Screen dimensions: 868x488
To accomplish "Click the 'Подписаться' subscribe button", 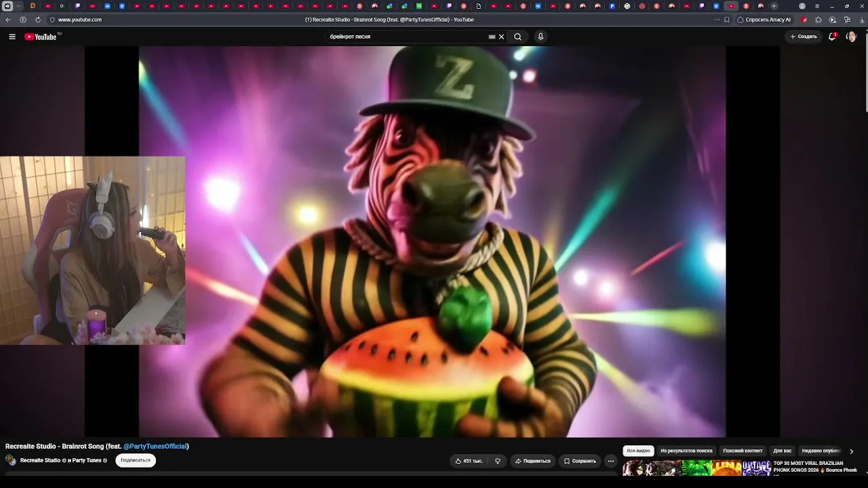I will click(x=136, y=460).
